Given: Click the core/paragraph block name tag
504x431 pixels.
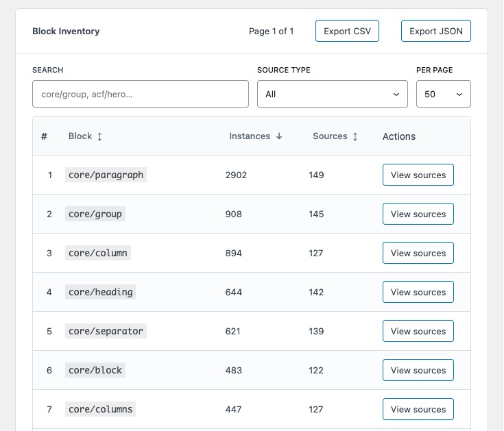Looking at the screenshot, I should pyautogui.click(x=106, y=175).
